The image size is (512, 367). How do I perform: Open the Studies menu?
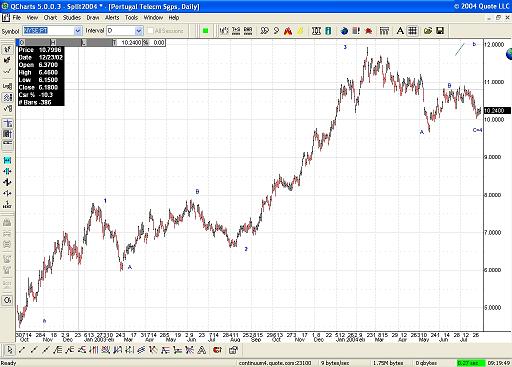[72, 18]
